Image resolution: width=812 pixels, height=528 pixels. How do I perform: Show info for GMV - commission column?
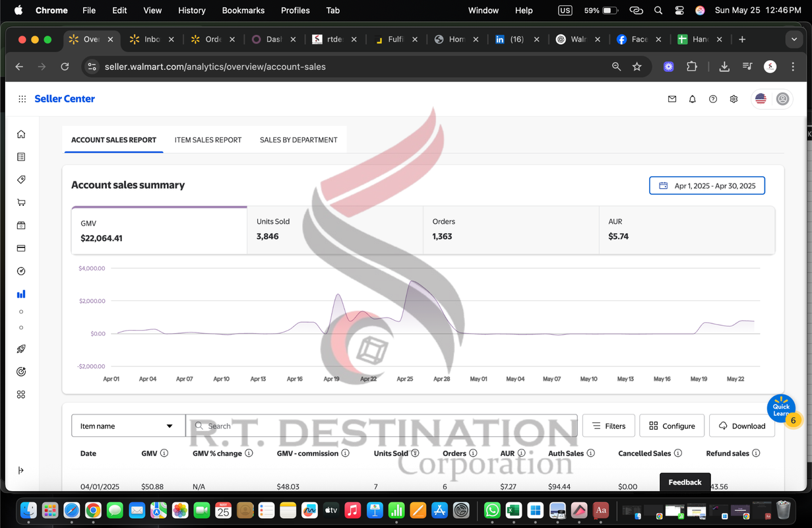pyautogui.click(x=346, y=453)
